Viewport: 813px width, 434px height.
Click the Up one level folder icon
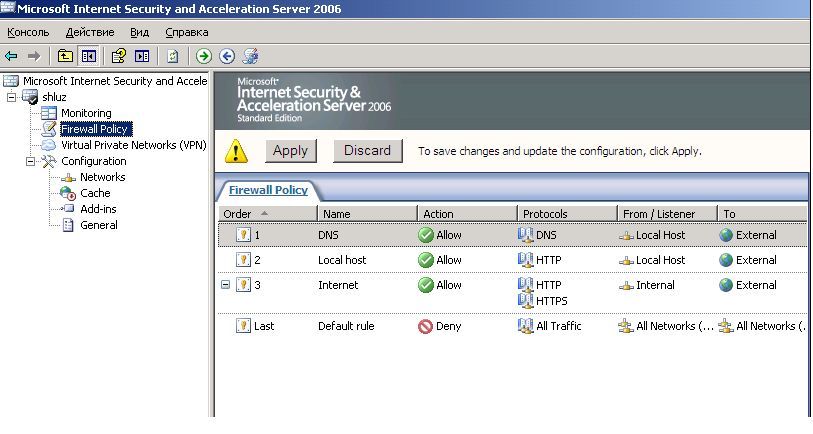point(65,56)
